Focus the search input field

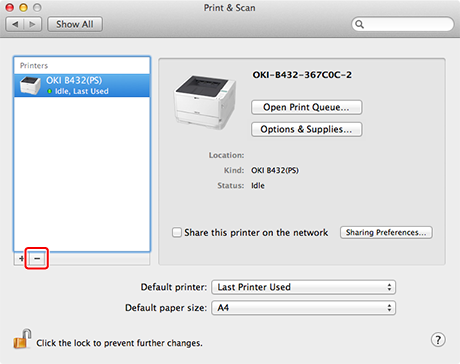(403, 24)
